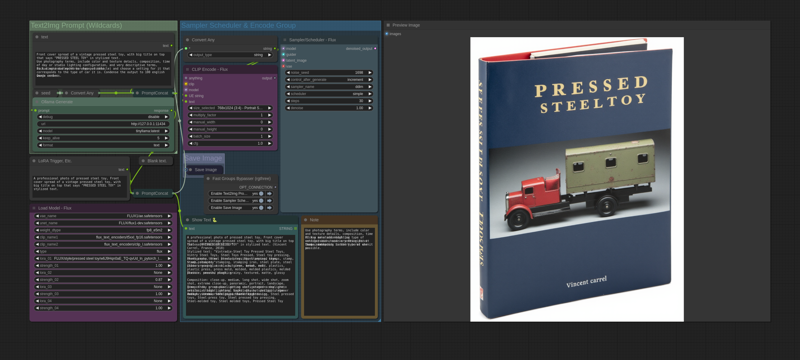Image resolution: width=800 pixels, height=360 pixels.
Task: Open the control_after_generate dropdown
Action: pyautogui.click(x=329, y=80)
